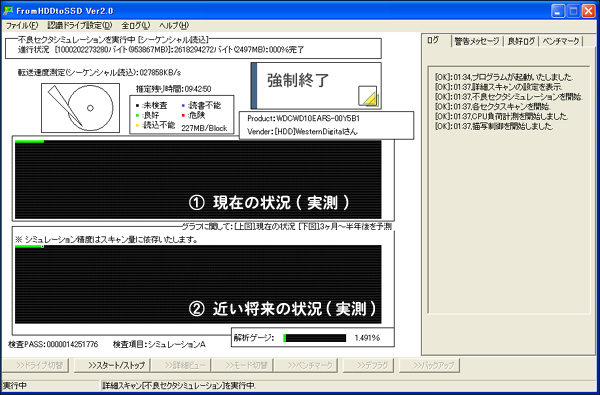The image size is (600, 395).
Task: Click the FromHDDtoSSD title bar app icon
Action: pyautogui.click(x=8, y=10)
